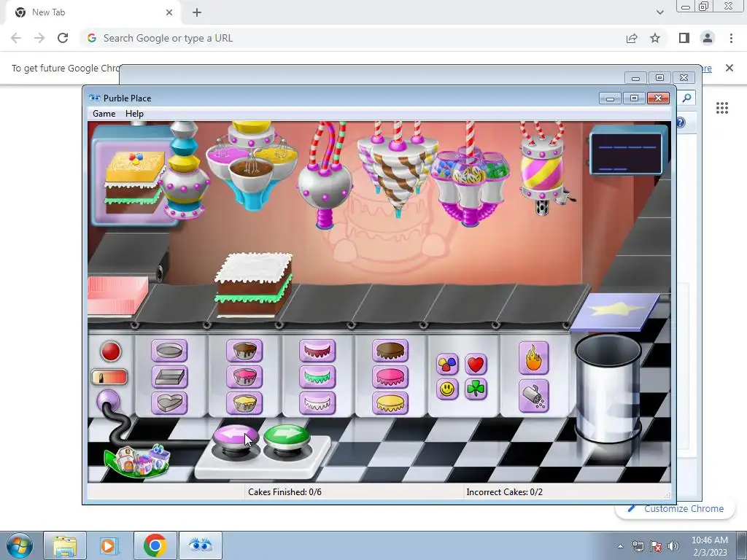Expand Chrome tab search chevron
Viewport: 747px width, 560px height.
point(659,12)
